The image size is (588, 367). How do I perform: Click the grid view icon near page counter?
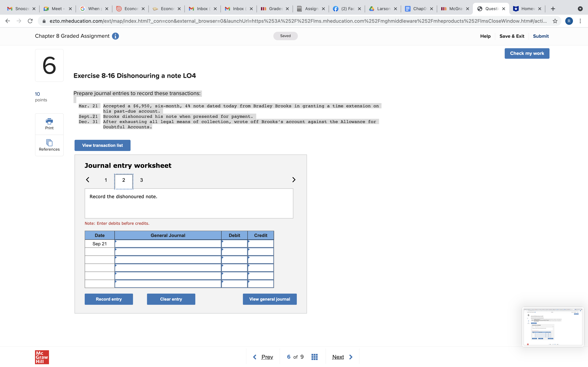click(314, 357)
